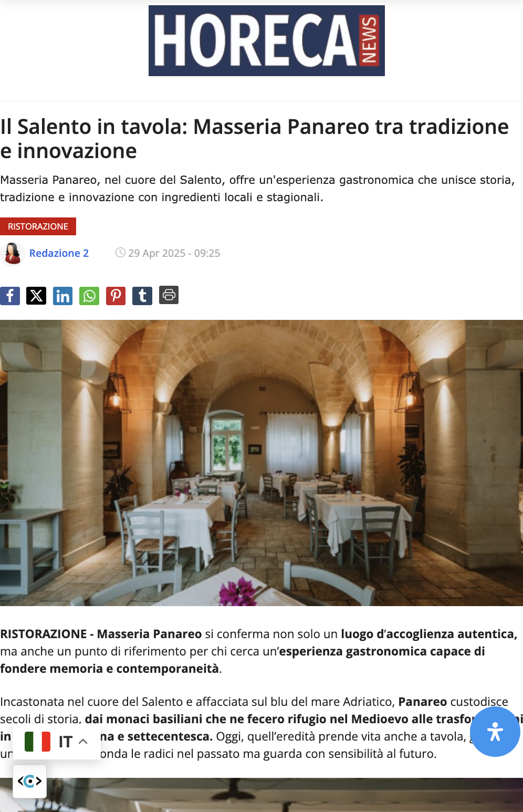This screenshot has height=812, width=523.
Task: Share on X (Twitter)
Action: click(x=36, y=296)
